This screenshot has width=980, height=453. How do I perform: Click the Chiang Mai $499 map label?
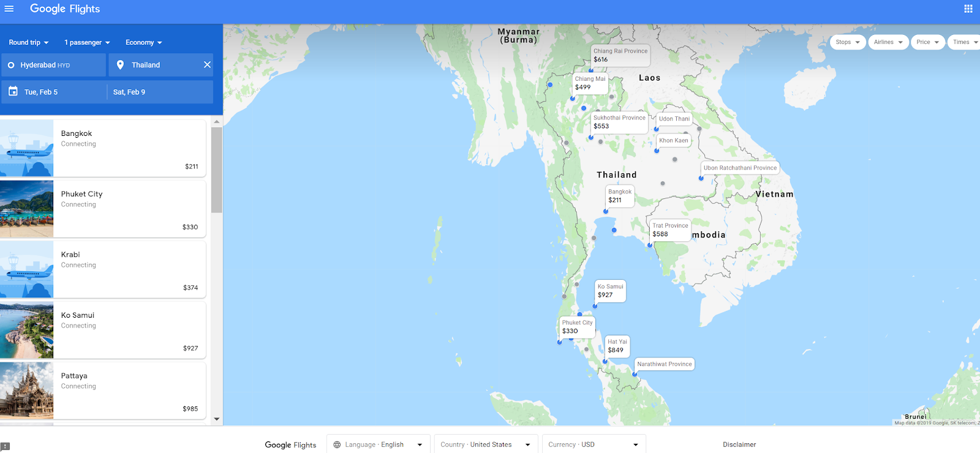(x=590, y=83)
